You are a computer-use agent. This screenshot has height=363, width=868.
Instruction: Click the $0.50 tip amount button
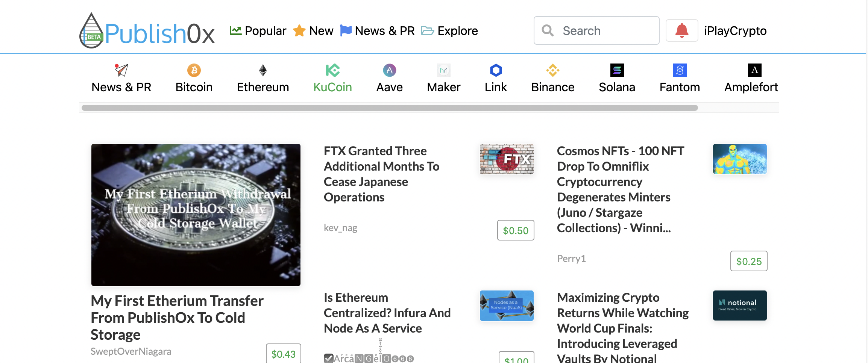click(x=516, y=230)
